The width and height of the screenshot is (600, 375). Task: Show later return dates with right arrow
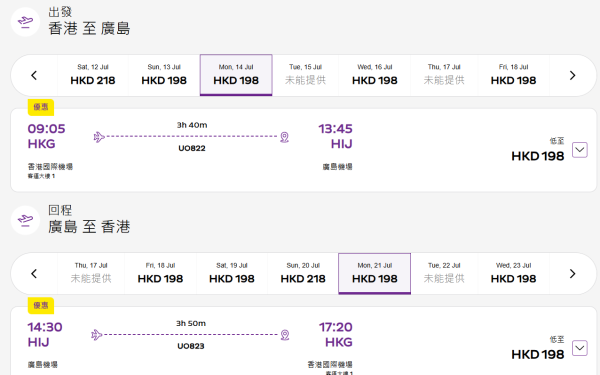point(572,274)
